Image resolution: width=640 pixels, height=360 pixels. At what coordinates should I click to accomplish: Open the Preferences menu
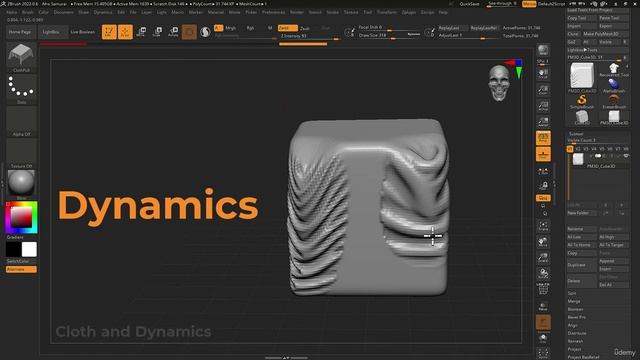273,12
